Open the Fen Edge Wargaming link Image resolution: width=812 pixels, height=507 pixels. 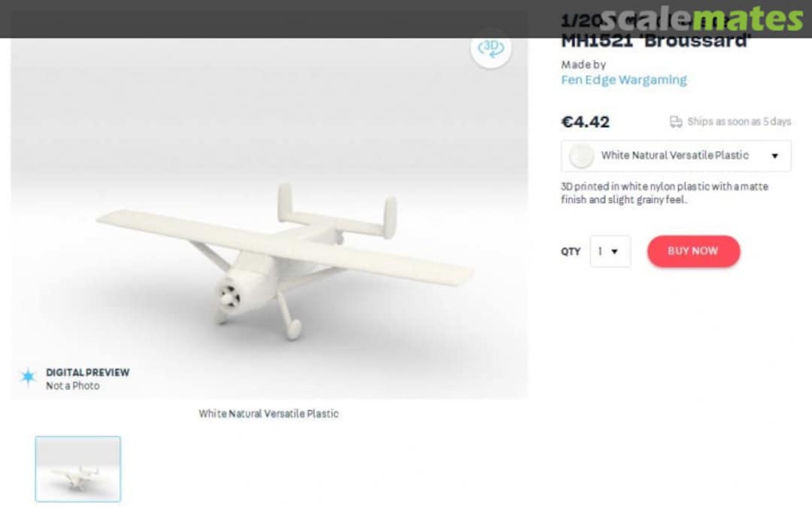(x=623, y=80)
